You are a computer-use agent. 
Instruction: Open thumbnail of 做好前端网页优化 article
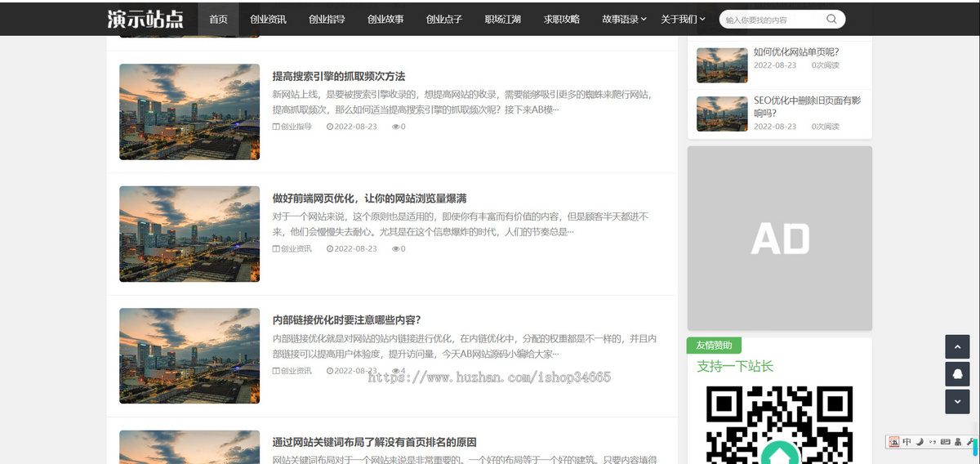point(189,234)
